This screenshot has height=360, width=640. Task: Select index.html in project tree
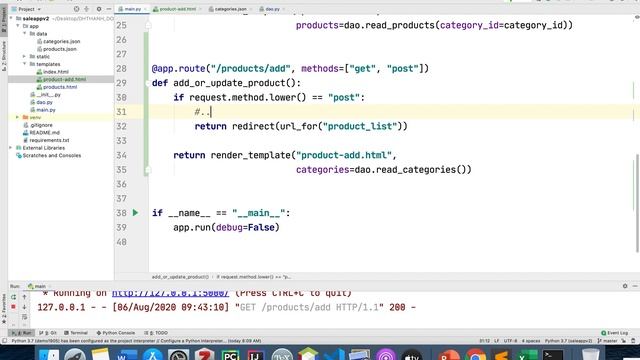click(56, 72)
